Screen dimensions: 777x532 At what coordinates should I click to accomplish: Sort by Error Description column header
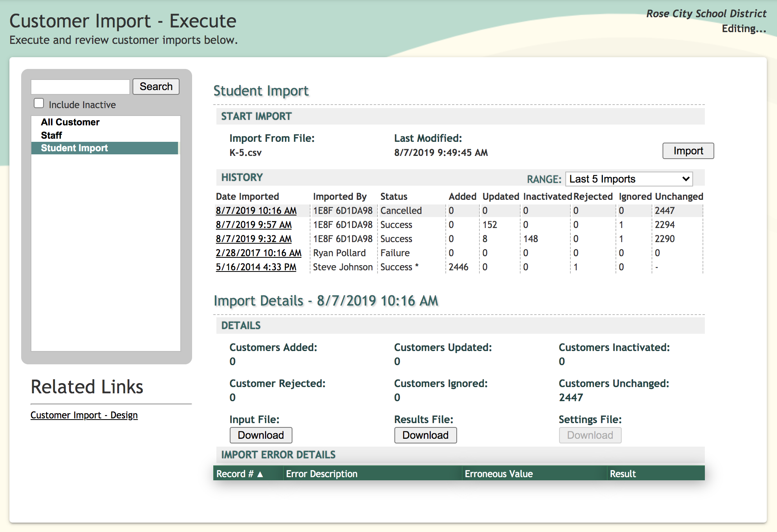point(321,474)
